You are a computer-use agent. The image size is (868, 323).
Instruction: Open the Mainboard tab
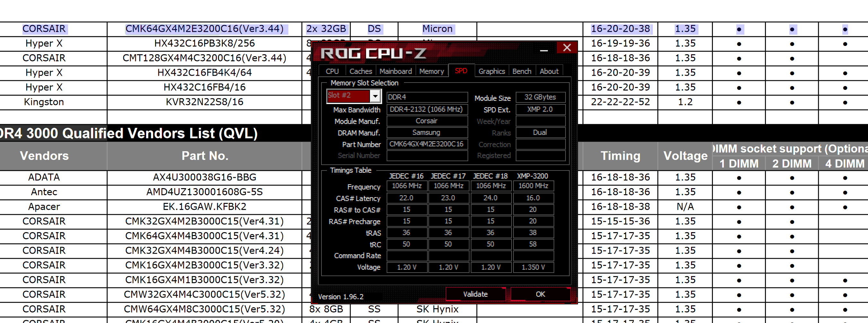point(396,71)
